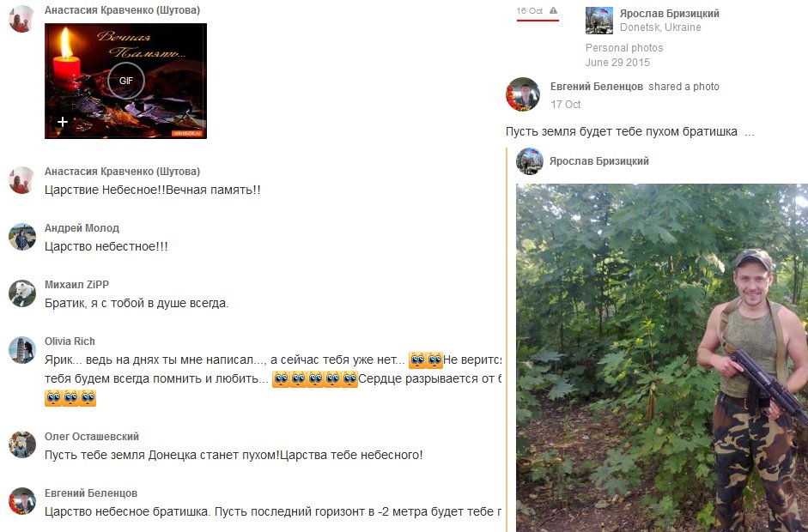Open Анастасия Кравченко's avatar beside the GIF

pos(21,19)
